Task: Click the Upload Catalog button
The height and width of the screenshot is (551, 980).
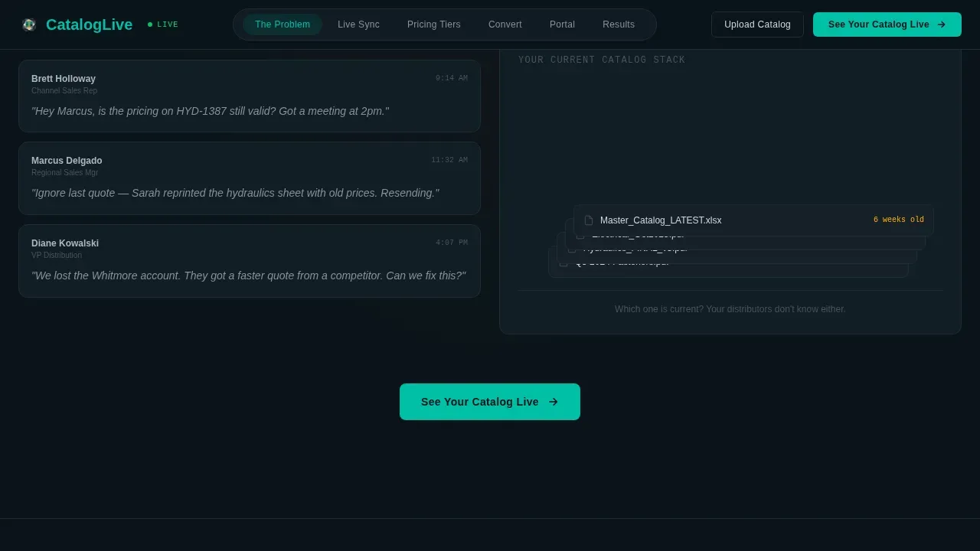Action: point(757,24)
